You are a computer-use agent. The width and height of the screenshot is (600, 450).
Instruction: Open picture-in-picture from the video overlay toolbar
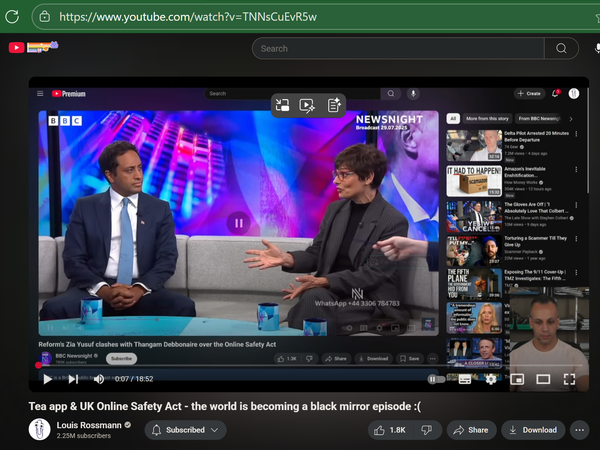click(282, 105)
